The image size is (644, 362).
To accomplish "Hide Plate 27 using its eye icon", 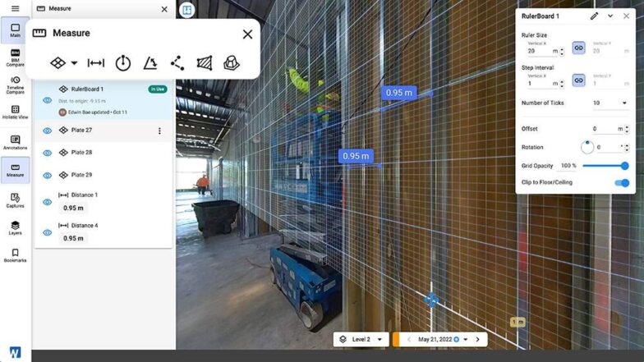I will [47, 131].
